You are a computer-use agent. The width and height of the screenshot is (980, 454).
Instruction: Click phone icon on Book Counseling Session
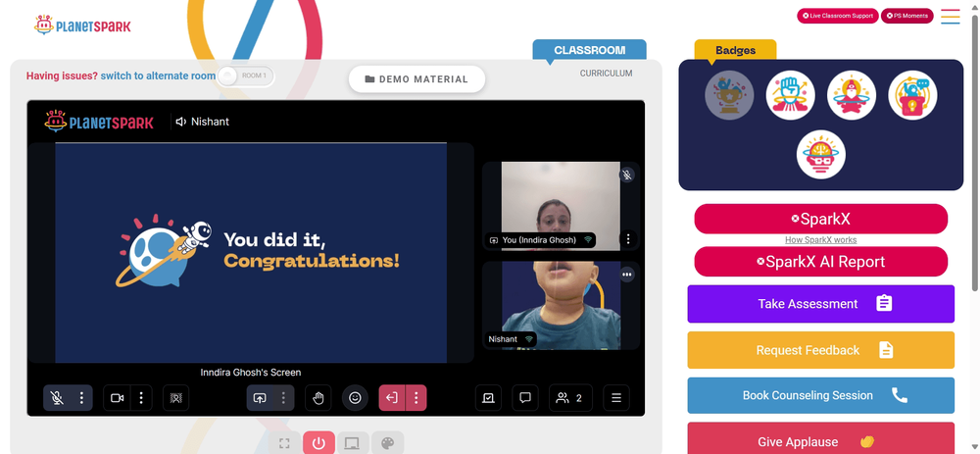899,395
